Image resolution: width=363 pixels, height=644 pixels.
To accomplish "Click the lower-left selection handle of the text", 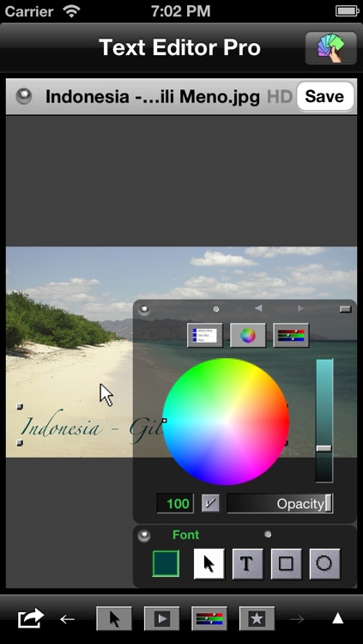I will tap(19, 443).
